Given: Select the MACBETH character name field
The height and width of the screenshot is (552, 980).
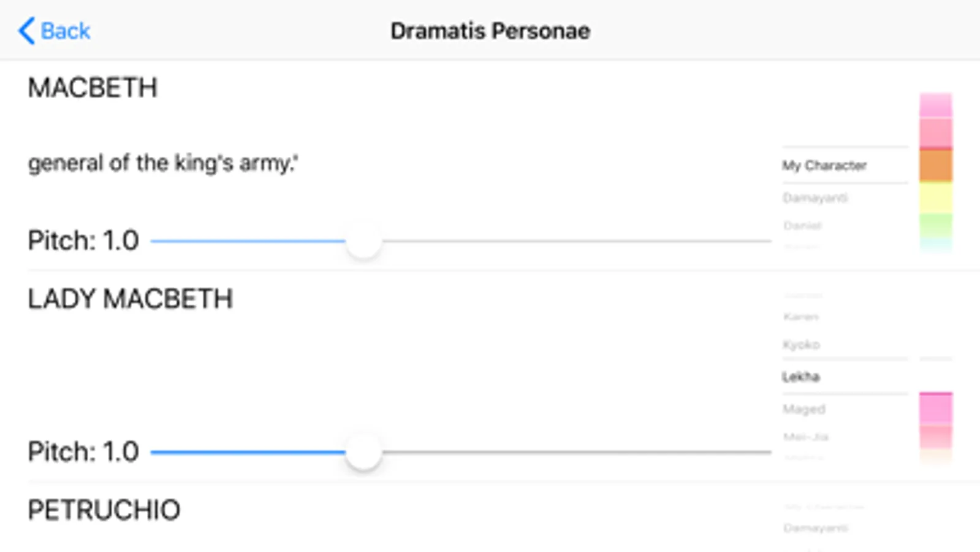Looking at the screenshot, I should [93, 88].
